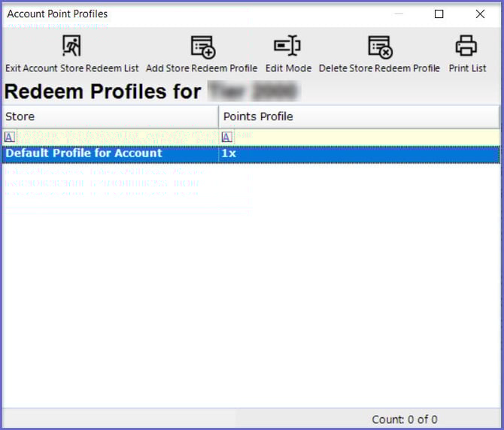The image size is (504, 430).
Task: Click the Delete Store Redeem Profile icon
Action: coord(379,47)
